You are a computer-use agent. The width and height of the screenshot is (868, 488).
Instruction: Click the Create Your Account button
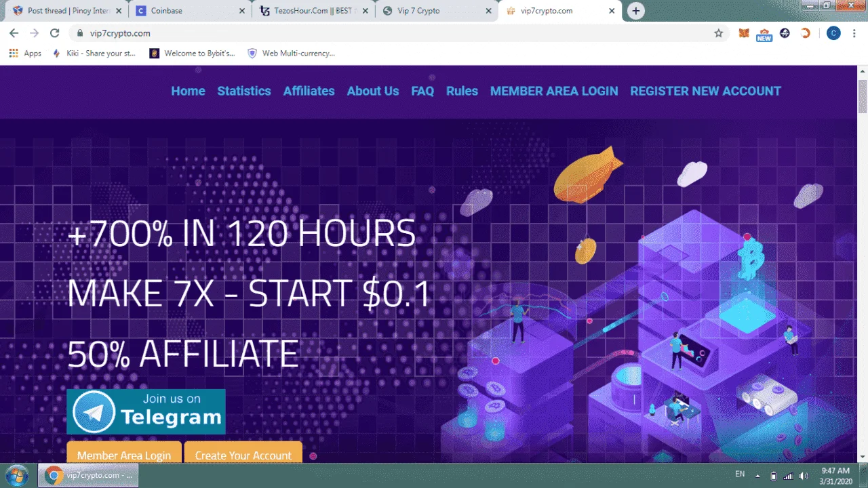[x=243, y=453]
